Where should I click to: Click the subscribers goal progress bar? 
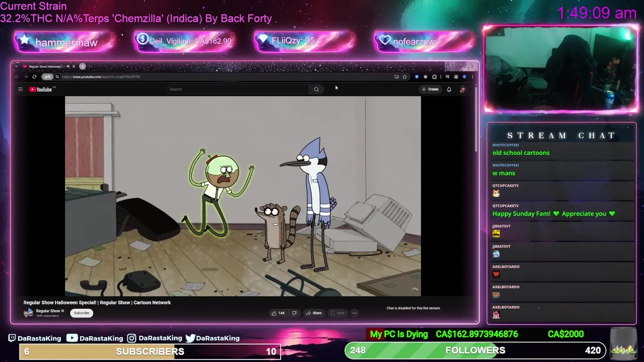[x=150, y=351]
